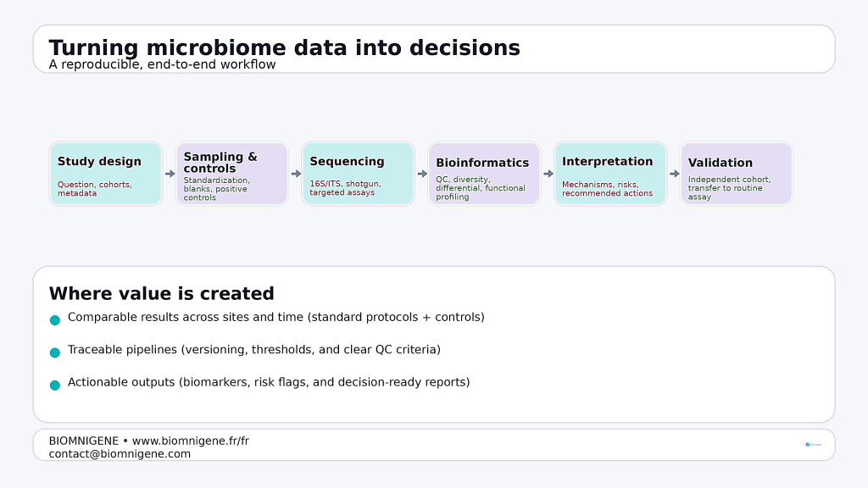
Task: Click the slide title 'Turning microbiome data into decisions'
Action: 284,47
